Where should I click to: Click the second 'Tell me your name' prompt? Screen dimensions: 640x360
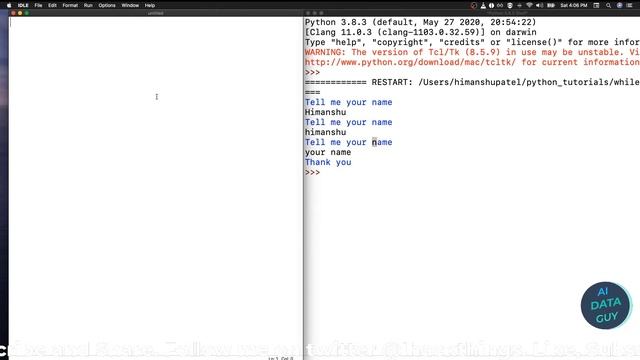point(348,122)
